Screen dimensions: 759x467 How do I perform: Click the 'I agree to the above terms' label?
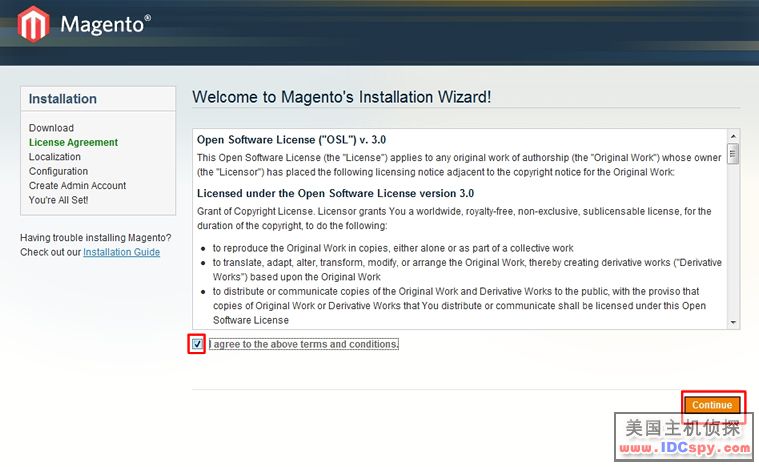(304, 344)
